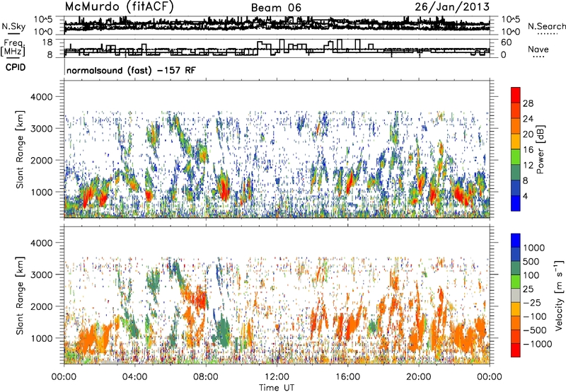The width and height of the screenshot is (566, 392).
Task: Click the 'Freq. [MHz]' axis label
Action: (x=13, y=47)
